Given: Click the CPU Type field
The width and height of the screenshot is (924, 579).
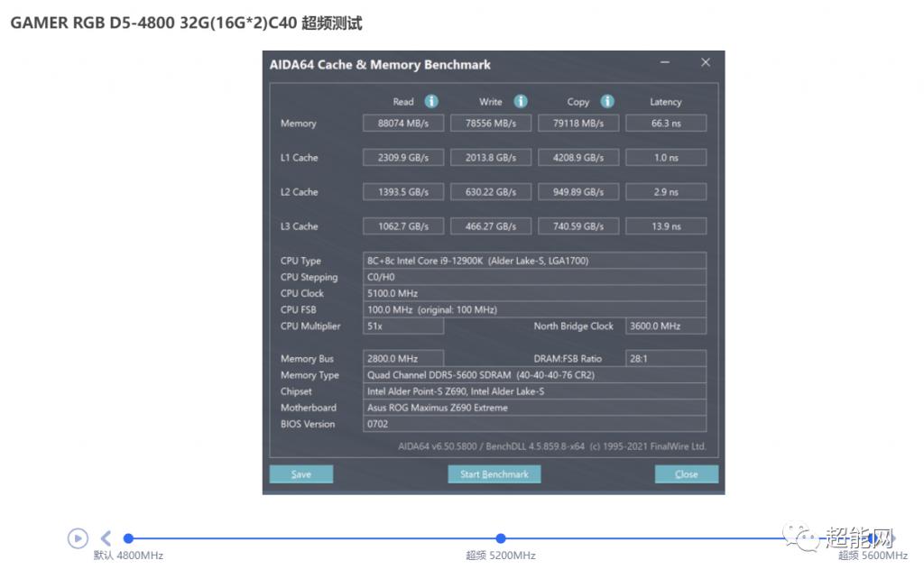Looking at the screenshot, I should tap(534, 261).
